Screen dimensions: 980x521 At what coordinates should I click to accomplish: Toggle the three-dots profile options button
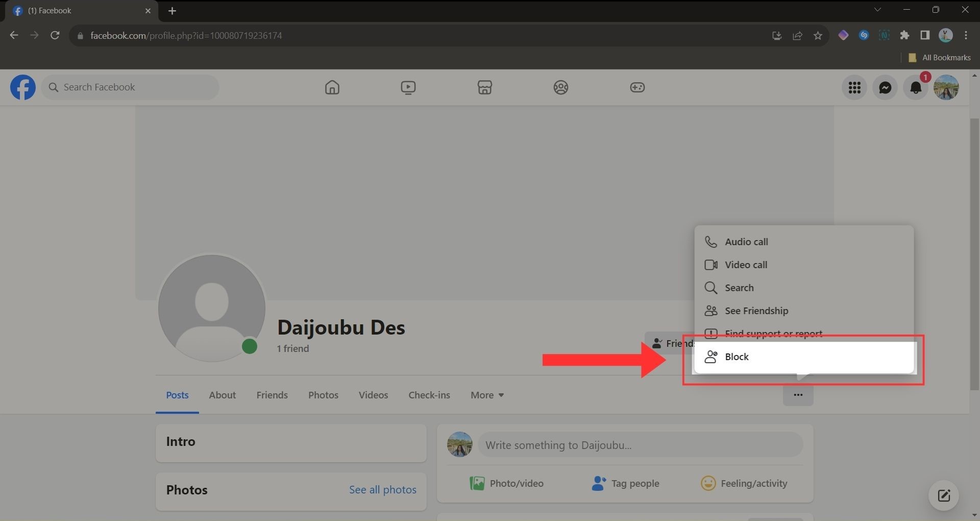coord(798,395)
